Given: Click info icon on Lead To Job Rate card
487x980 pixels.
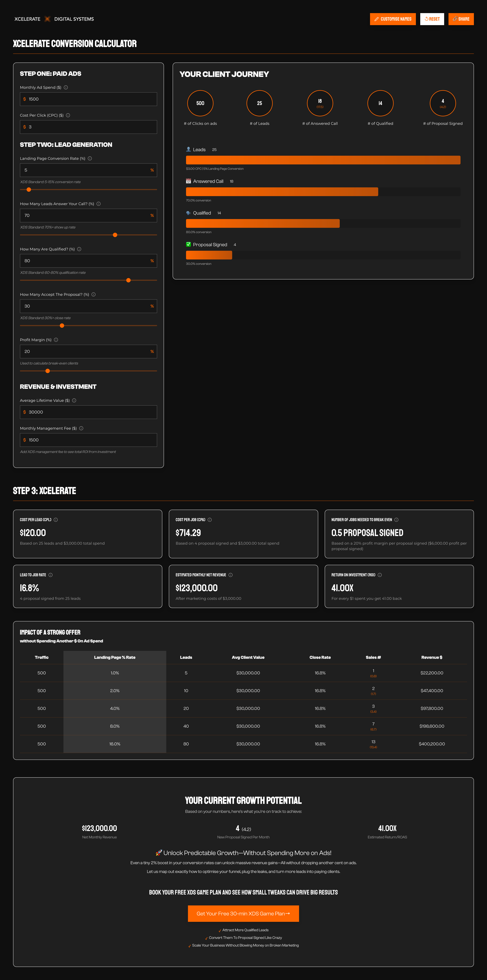Looking at the screenshot, I should 51,575.
